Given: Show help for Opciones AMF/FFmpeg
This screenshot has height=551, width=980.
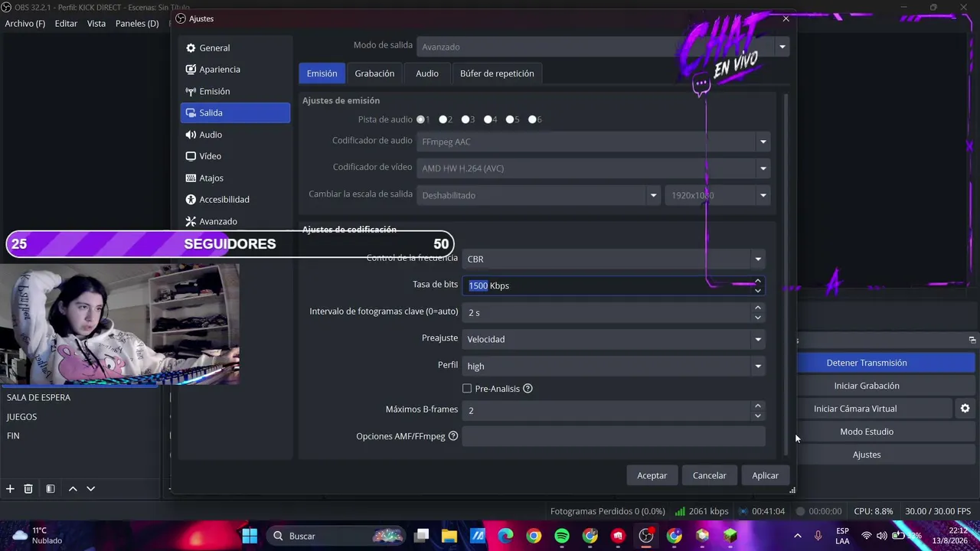Looking at the screenshot, I should (x=453, y=436).
